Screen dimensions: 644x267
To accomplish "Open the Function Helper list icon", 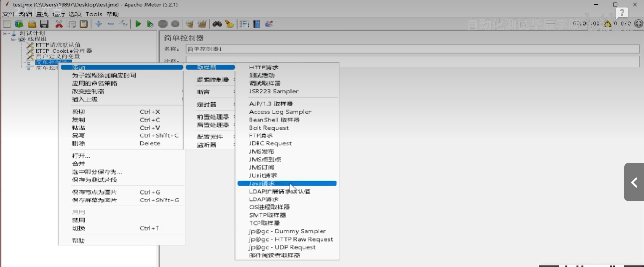I will (244, 24).
